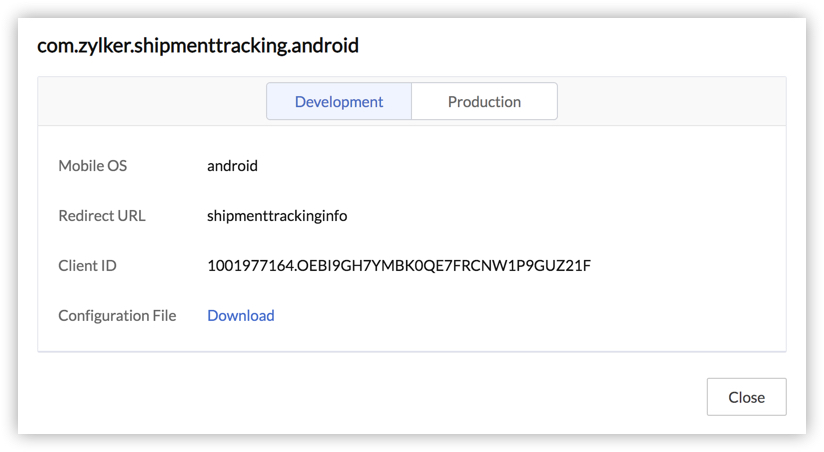Click the com.zylker.shipmenttracking.android dialog title
This screenshot has height=452, width=824.
198,46
